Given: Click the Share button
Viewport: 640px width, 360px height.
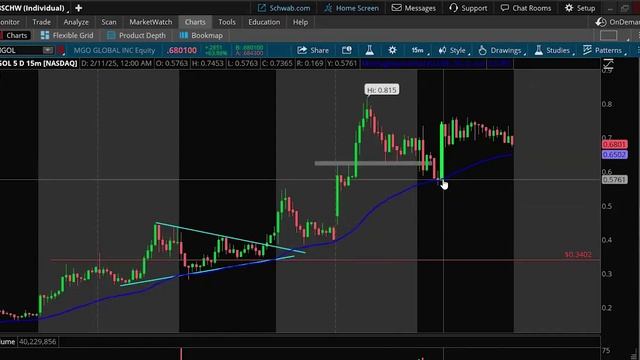Looking at the screenshot, I should [313, 50].
